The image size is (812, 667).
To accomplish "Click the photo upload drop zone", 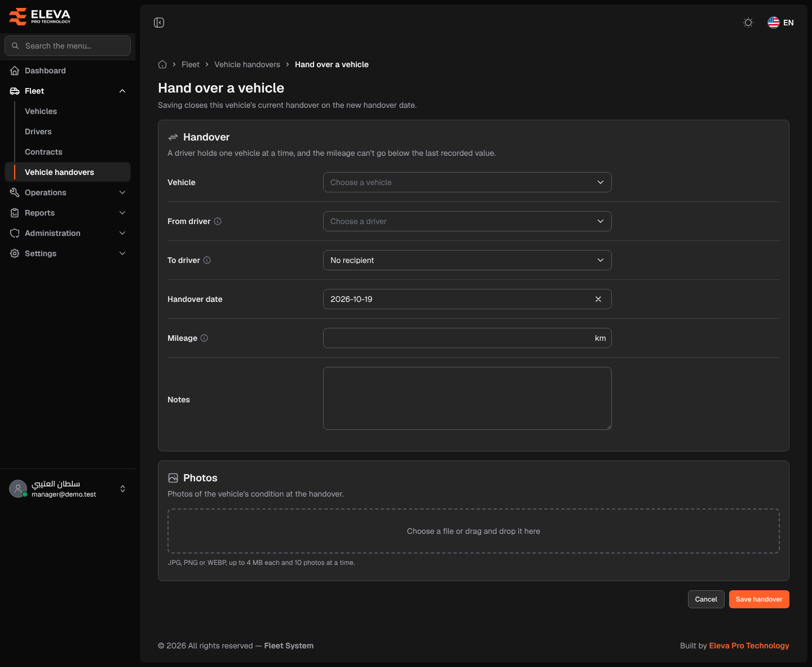I will pos(474,531).
